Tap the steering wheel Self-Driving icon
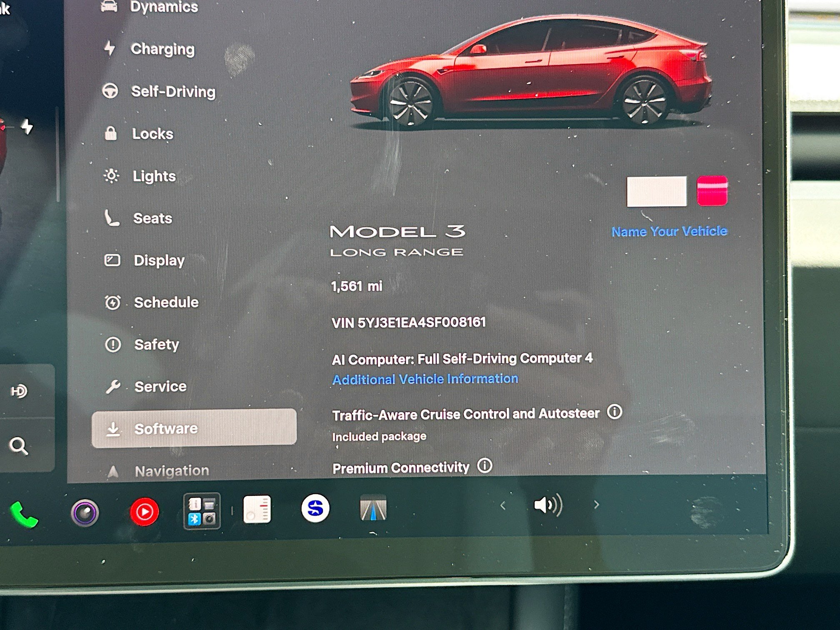The image size is (840, 630). [x=110, y=91]
